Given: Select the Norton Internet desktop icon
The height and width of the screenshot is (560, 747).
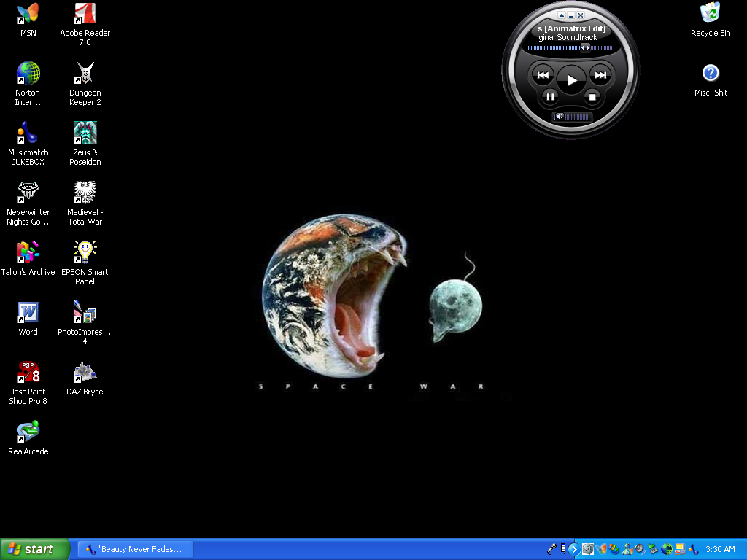Looking at the screenshot, I should click(28, 85).
